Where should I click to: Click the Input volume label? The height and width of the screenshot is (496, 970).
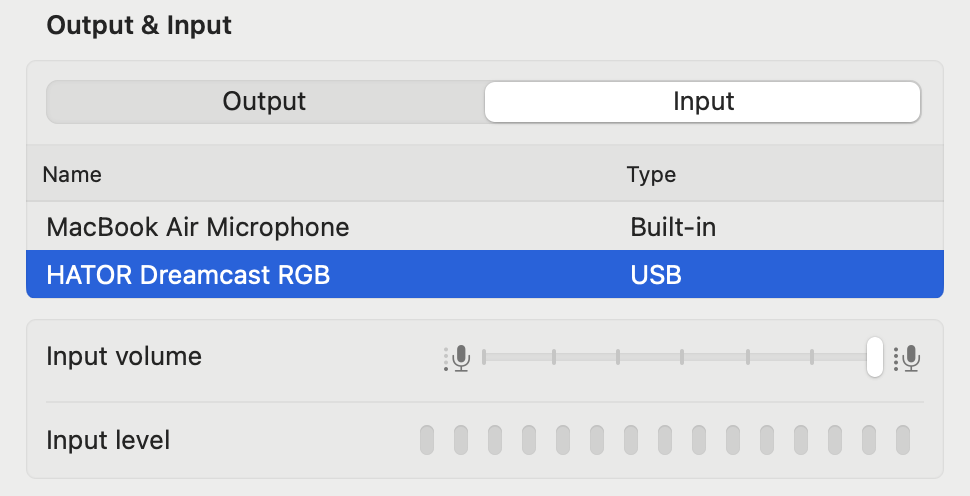point(124,356)
